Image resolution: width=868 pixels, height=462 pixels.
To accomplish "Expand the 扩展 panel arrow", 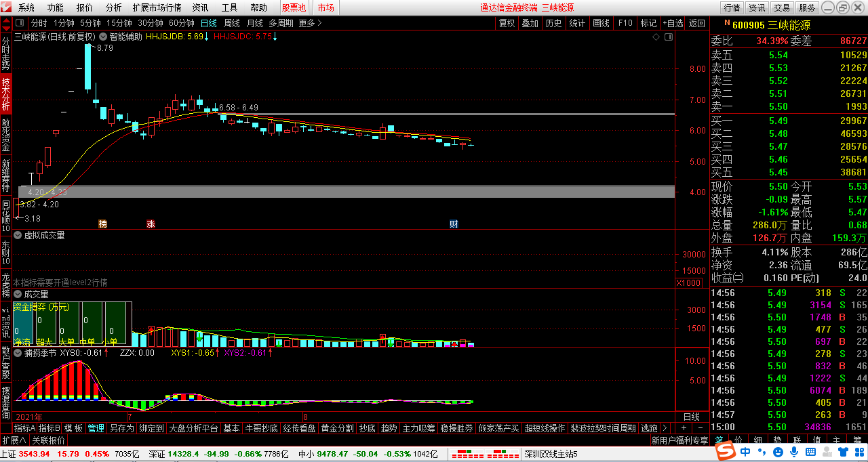I will [x=15, y=440].
